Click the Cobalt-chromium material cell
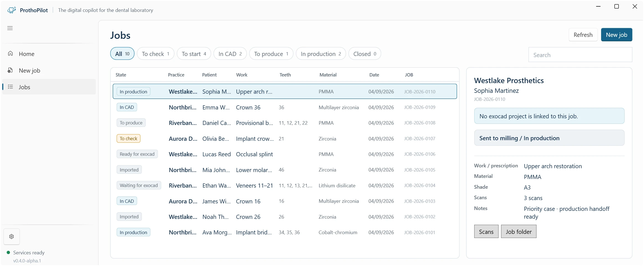 [x=338, y=232]
